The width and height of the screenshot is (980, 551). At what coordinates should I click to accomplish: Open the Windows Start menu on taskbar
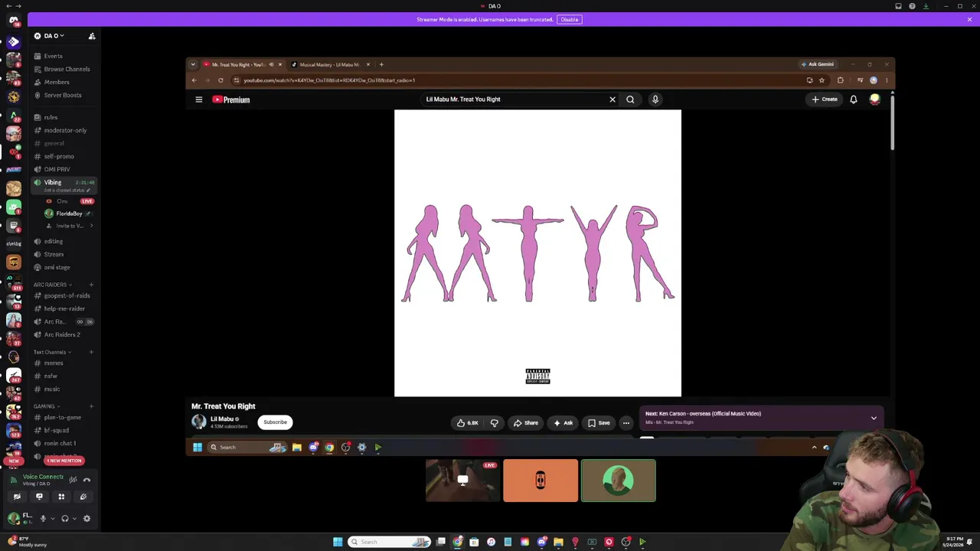[338, 542]
